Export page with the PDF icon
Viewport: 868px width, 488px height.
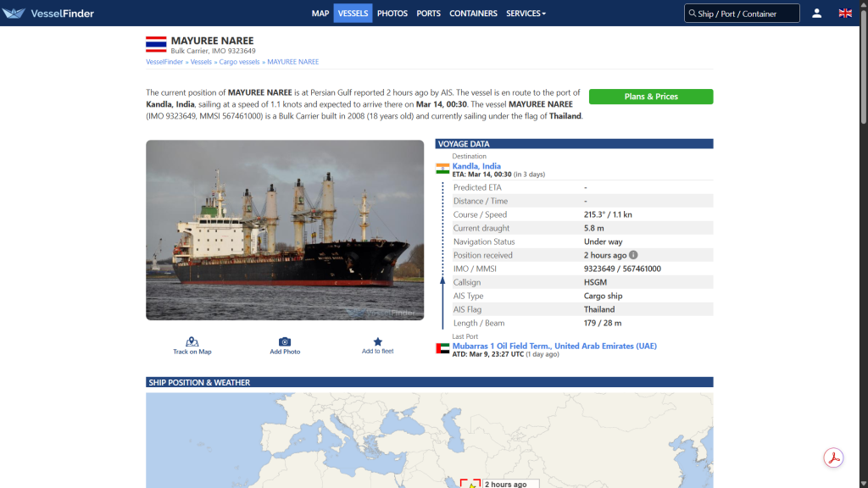[x=833, y=457]
